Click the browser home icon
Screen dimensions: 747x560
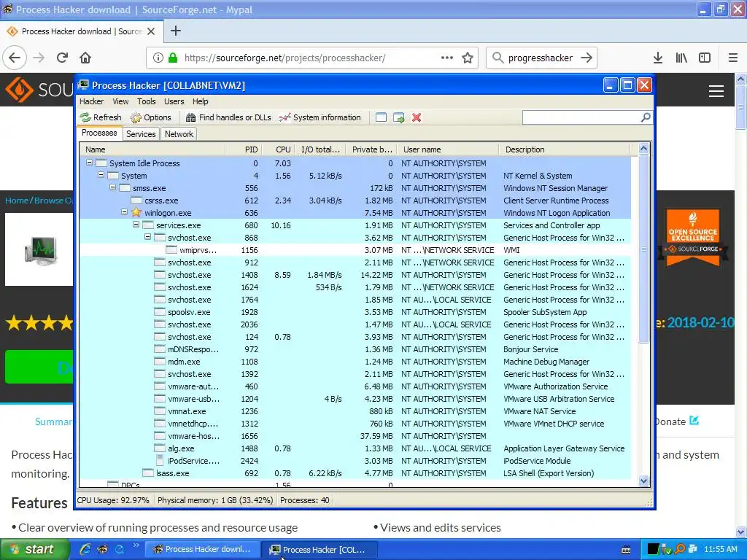click(85, 58)
